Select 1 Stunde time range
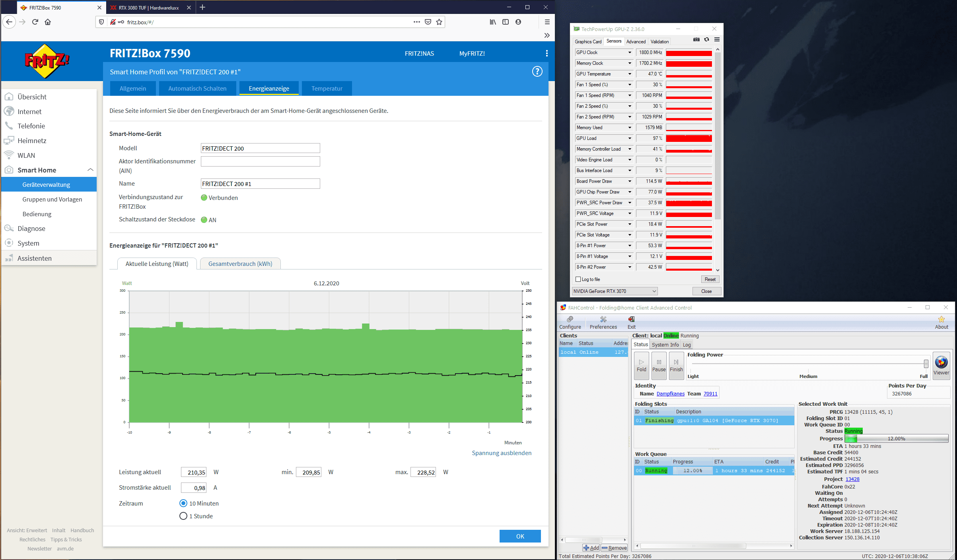The width and height of the screenshot is (957, 560). 183,516
